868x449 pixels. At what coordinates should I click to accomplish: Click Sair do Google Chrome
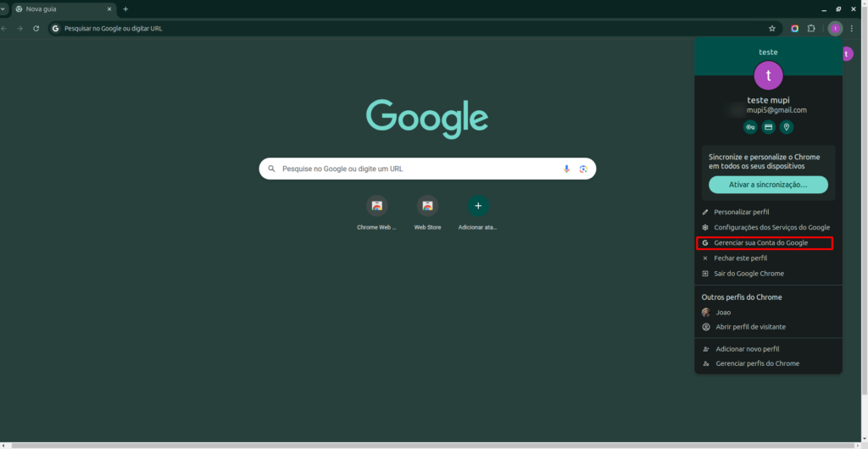[x=768, y=274]
